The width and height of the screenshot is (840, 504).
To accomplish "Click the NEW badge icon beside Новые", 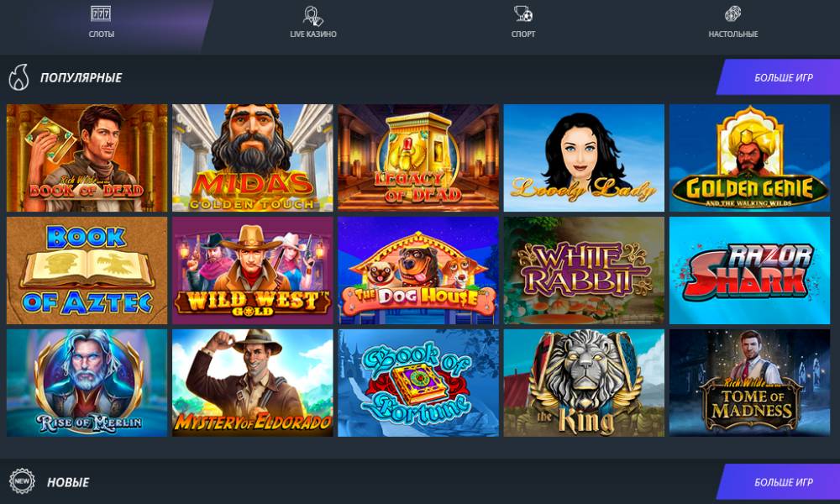I will click(x=22, y=481).
